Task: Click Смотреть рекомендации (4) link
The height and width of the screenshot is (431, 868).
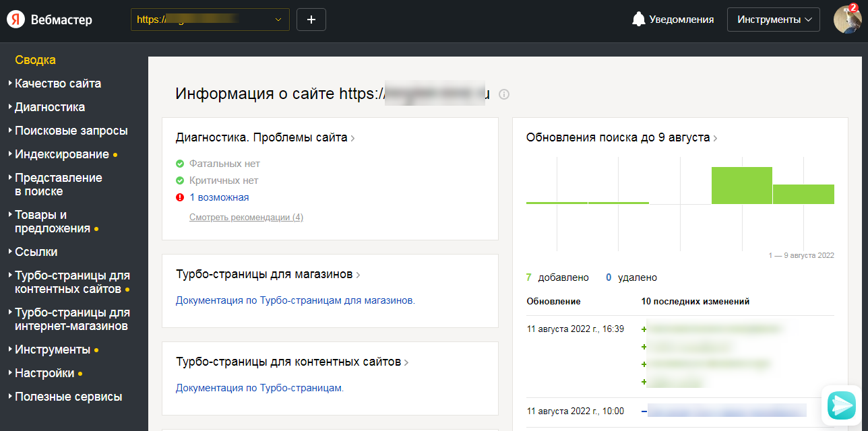Action: pos(246,218)
